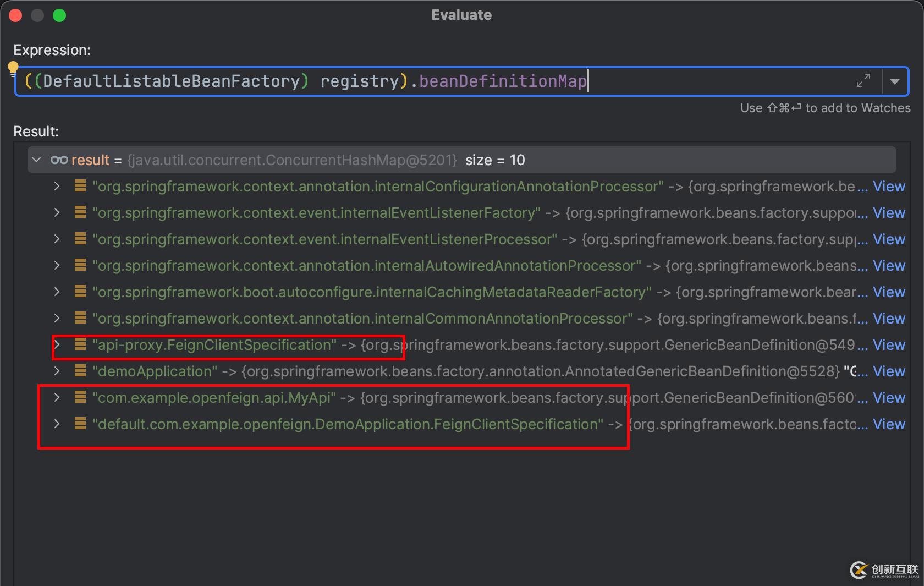Click map entry icon of default DemoApplication.FeignClientSpecification
This screenshot has width=924, height=586.
(80, 424)
